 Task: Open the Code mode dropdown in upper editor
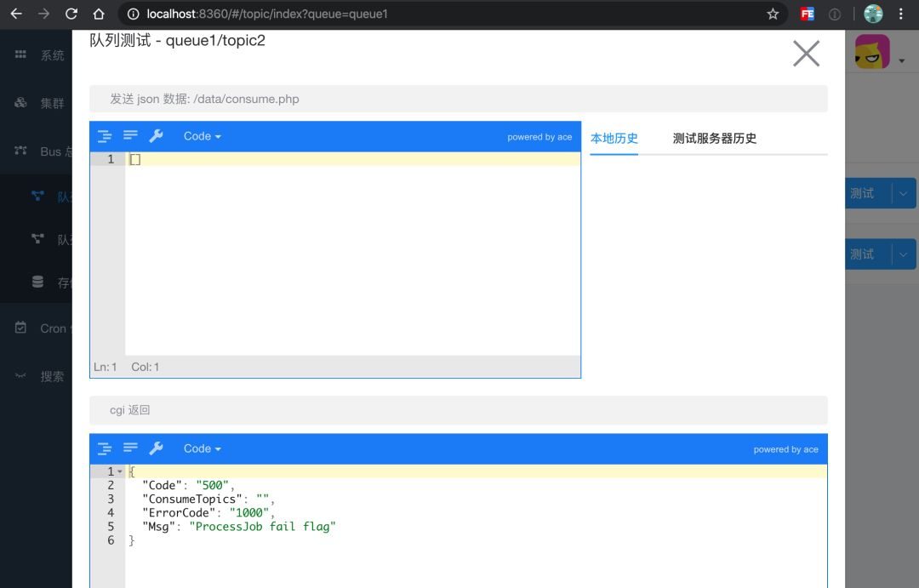coord(203,136)
